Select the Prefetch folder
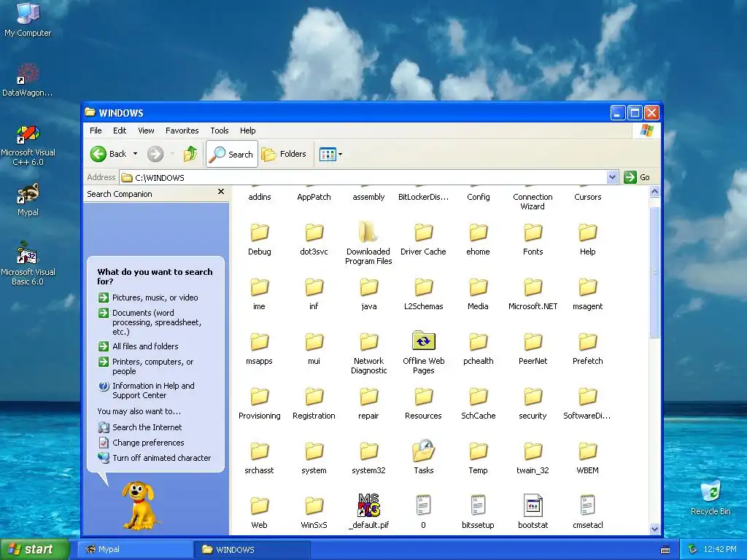Viewport: 747px width, 560px height. [x=588, y=349]
